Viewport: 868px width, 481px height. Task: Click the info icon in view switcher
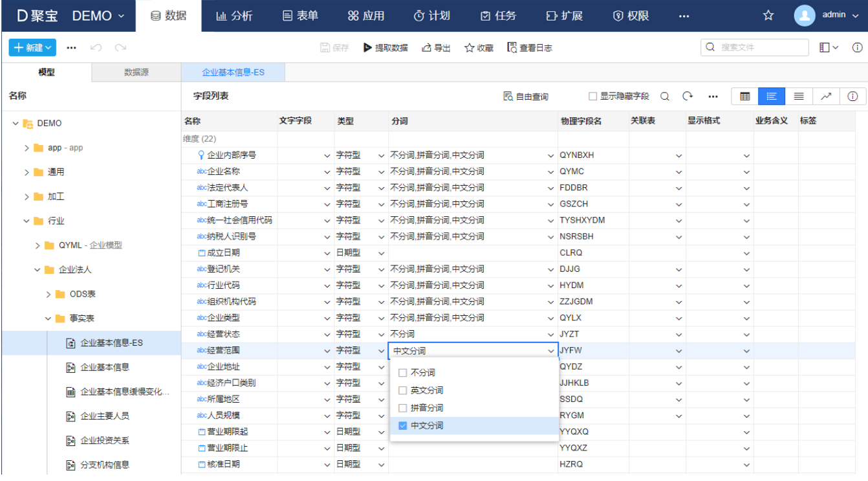click(852, 96)
